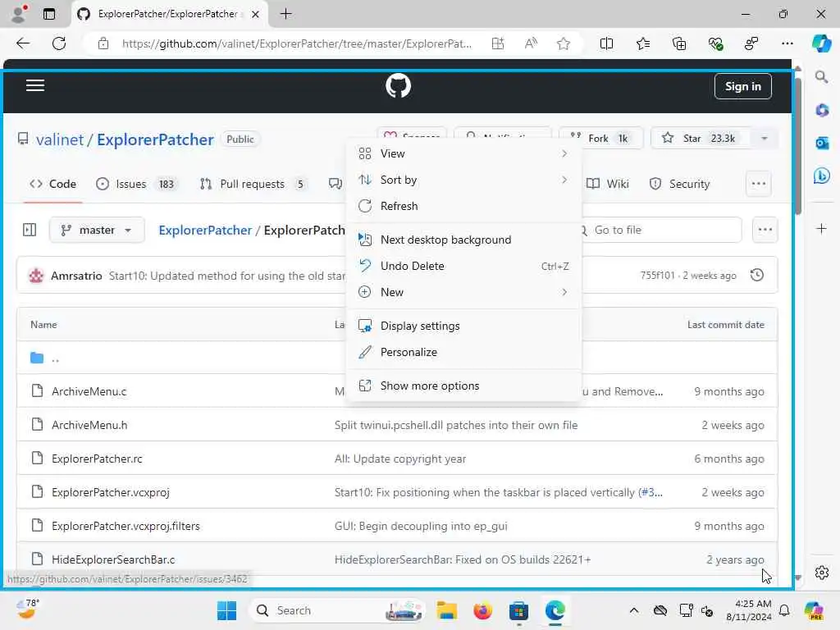Screen dimensions: 840x630
Task: Open Edge sidebar search icon
Action: (822, 77)
